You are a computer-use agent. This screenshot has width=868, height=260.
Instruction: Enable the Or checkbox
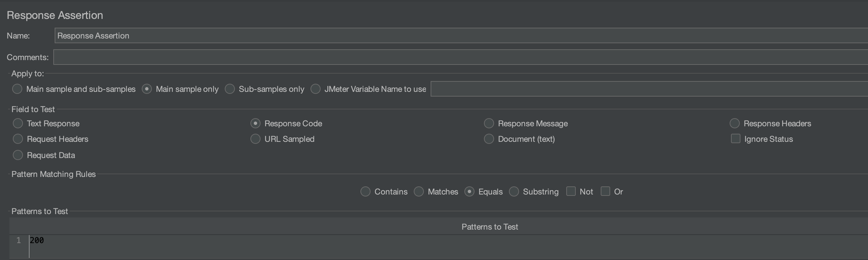[x=605, y=191]
